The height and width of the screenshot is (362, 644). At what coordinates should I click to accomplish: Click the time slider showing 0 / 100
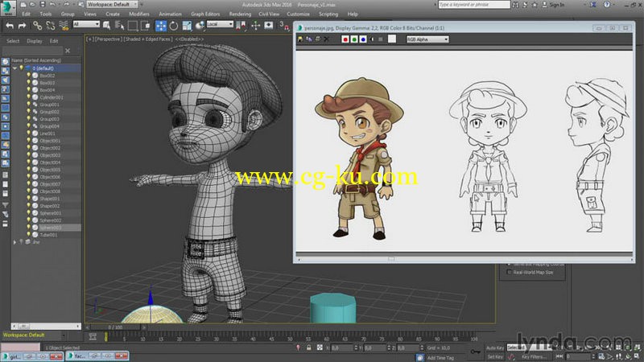point(115,327)
